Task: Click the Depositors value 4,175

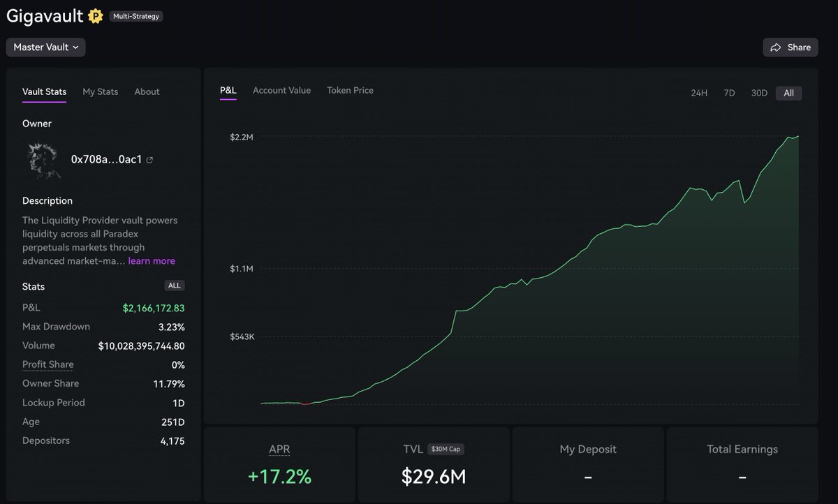Action: pos(172,441)
